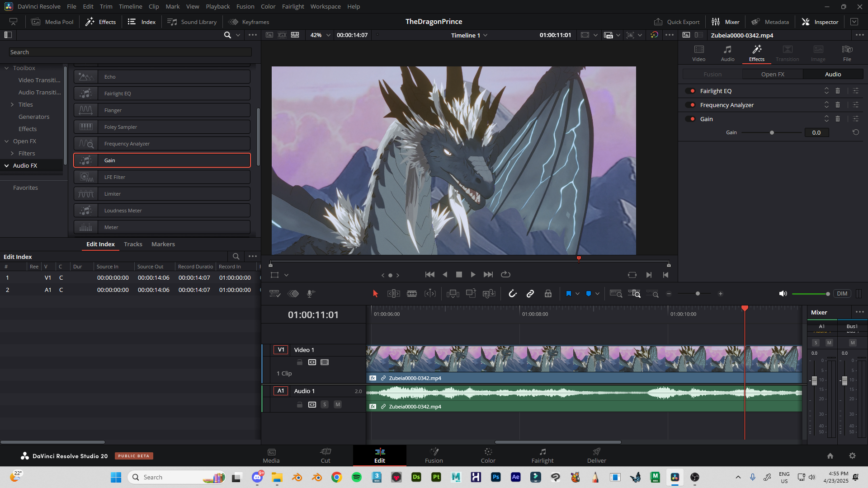Open the Media Pool panel
The height and width of the screenshot is (488, 868).
click(52, 22)
